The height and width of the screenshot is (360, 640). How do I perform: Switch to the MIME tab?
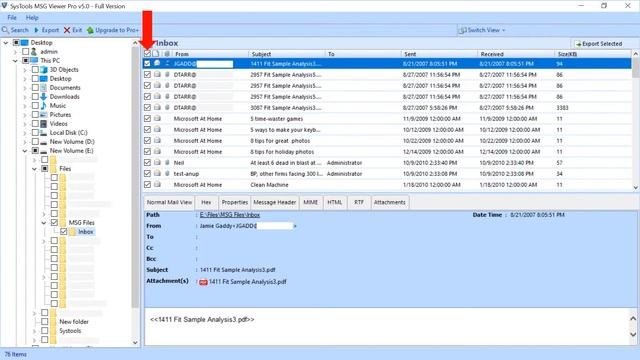pyautogui.click(x=311, y=202)
